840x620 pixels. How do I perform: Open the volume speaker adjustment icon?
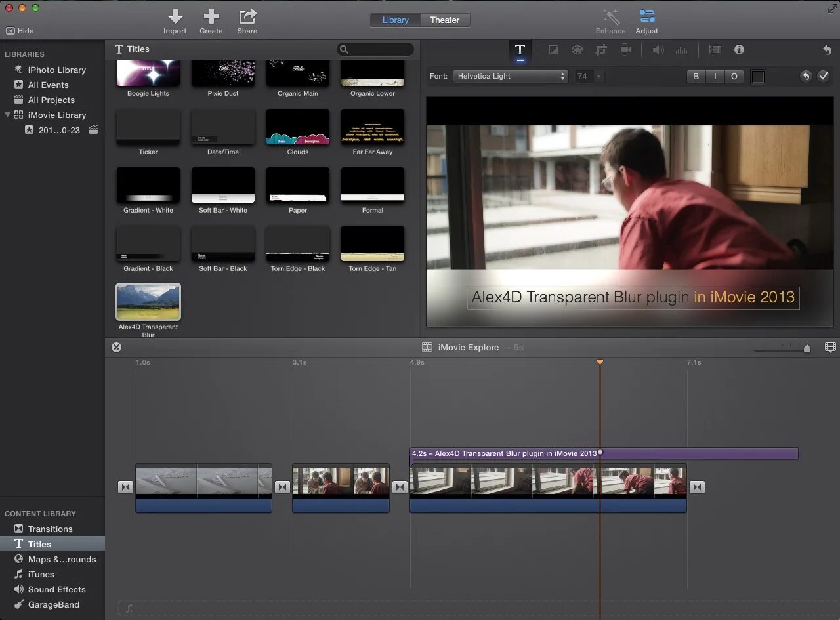click(x=658, y=50)
